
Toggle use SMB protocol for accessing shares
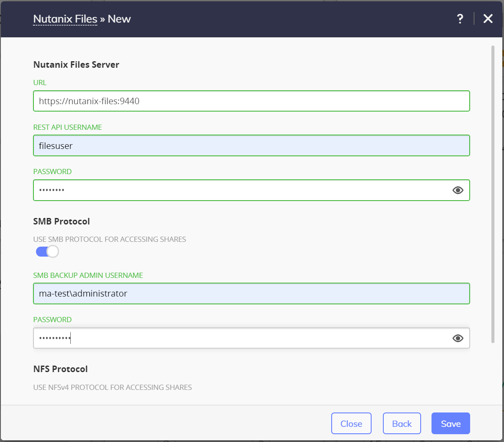pyautogui.click(x=47, y=251)
